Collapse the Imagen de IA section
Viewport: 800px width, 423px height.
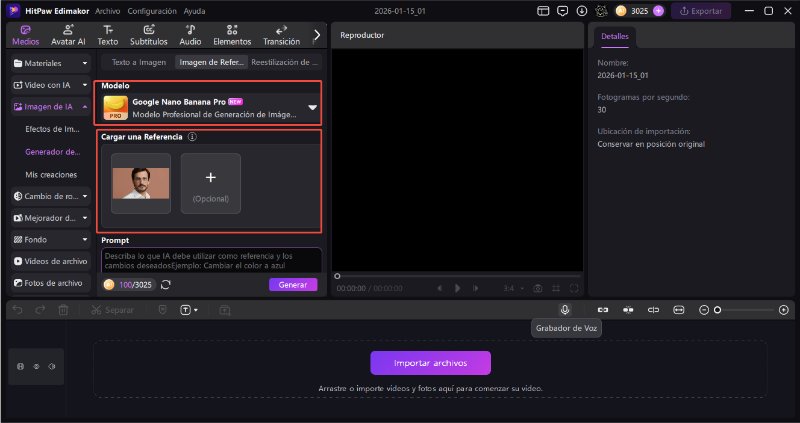pos(51,107)
